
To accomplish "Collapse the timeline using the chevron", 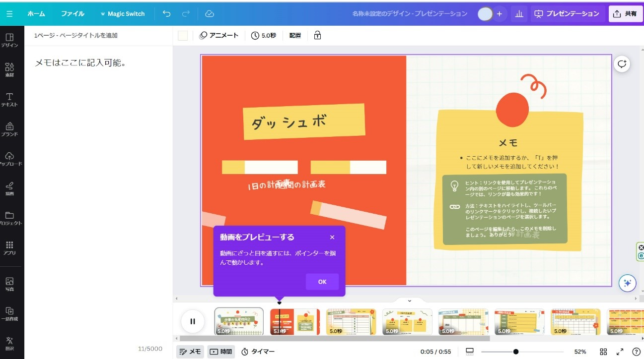I will [410, 300].
